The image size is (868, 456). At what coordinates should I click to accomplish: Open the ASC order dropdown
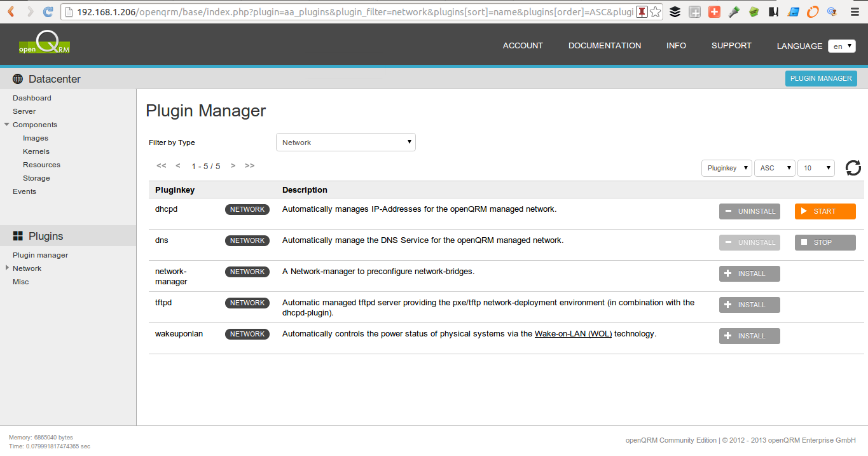click(x=775, y=168)
